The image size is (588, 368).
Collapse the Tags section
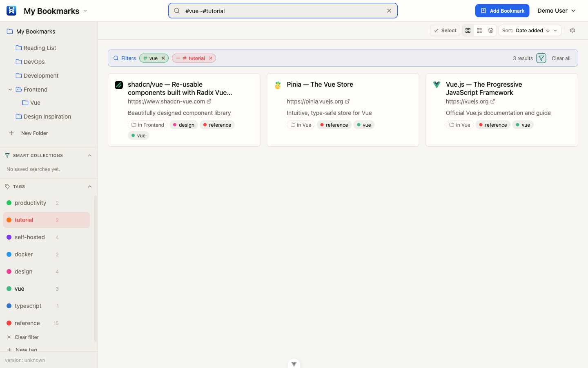tap(90, 186)
